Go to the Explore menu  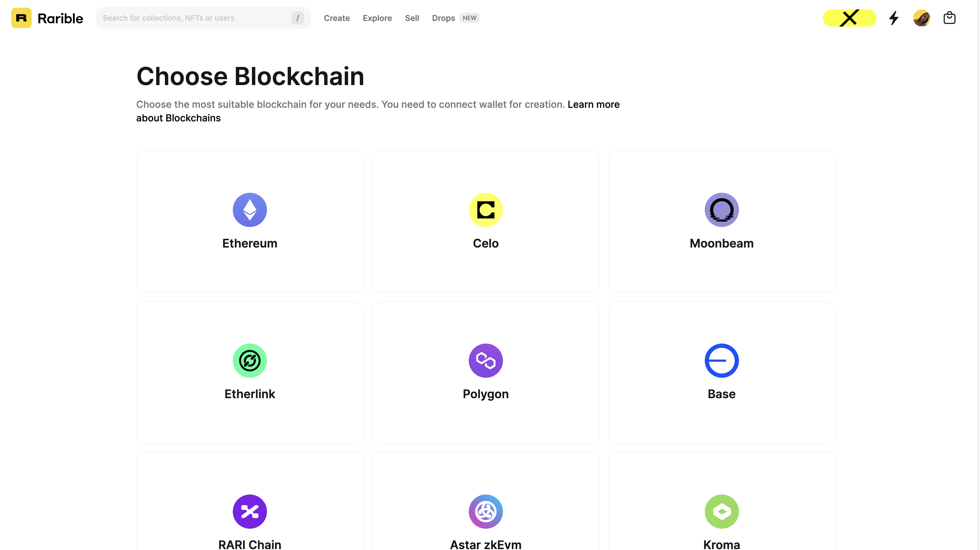(377, 18)
